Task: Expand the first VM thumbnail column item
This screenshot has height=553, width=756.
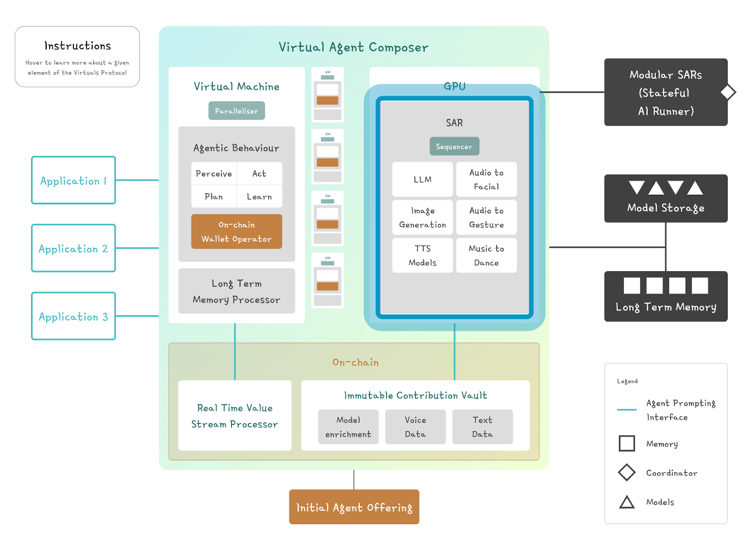Action: pos(327,95)
